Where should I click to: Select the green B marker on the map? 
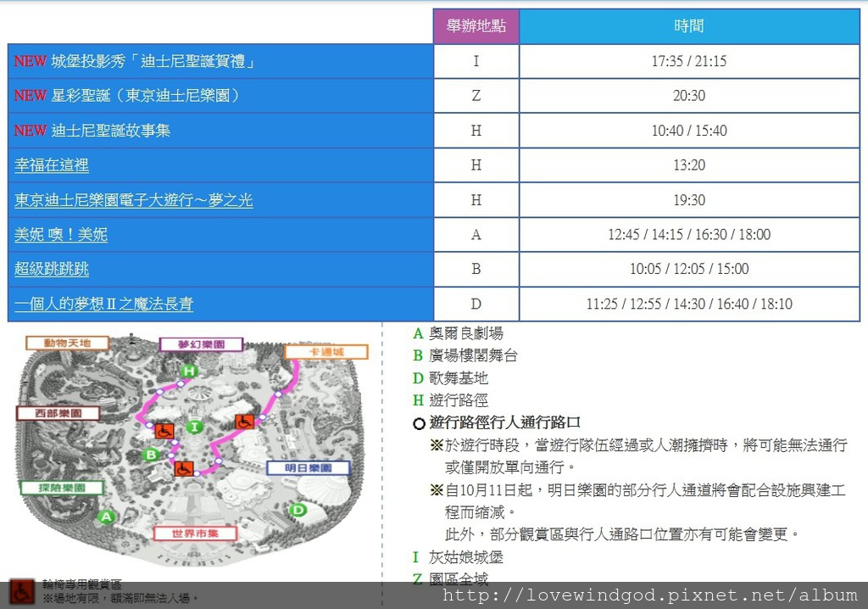pos(151,455)
